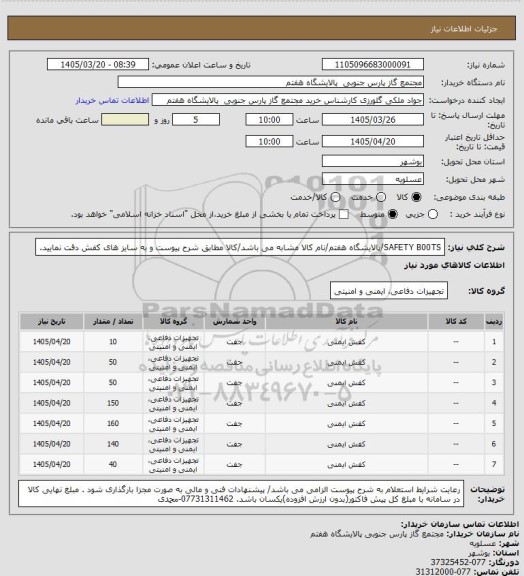Click the announcement date field 1405/03/20 - 08:39
Screen dimensions: 524x576
(98, 65)
